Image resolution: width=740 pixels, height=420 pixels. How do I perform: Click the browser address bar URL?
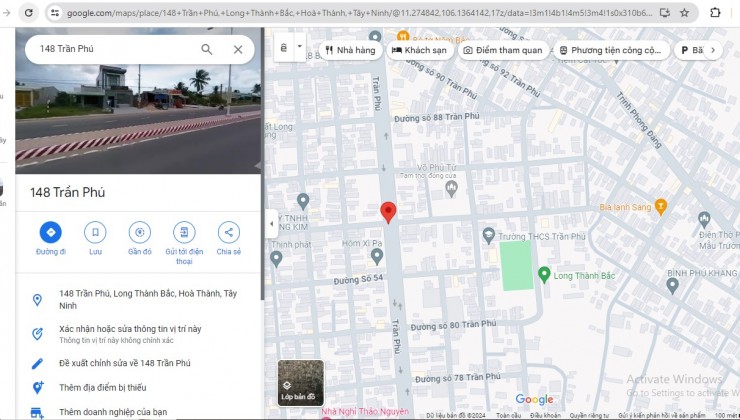pos(359,13)
